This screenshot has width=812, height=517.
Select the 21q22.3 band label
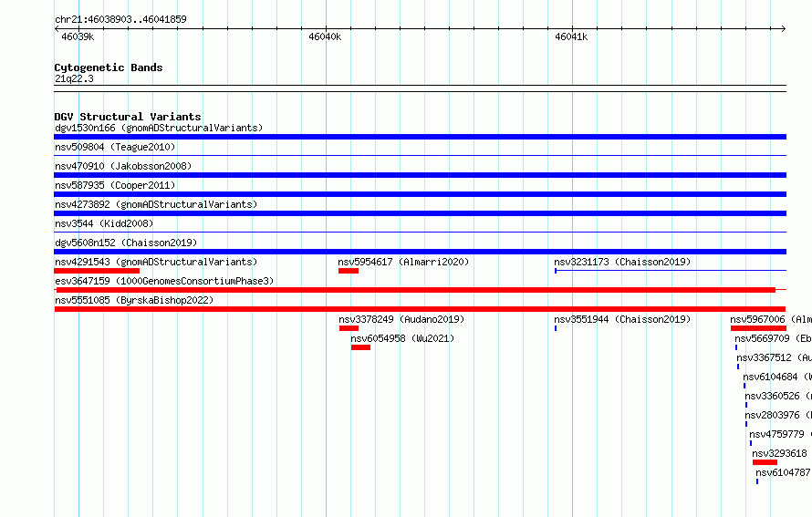coord(74,78)
